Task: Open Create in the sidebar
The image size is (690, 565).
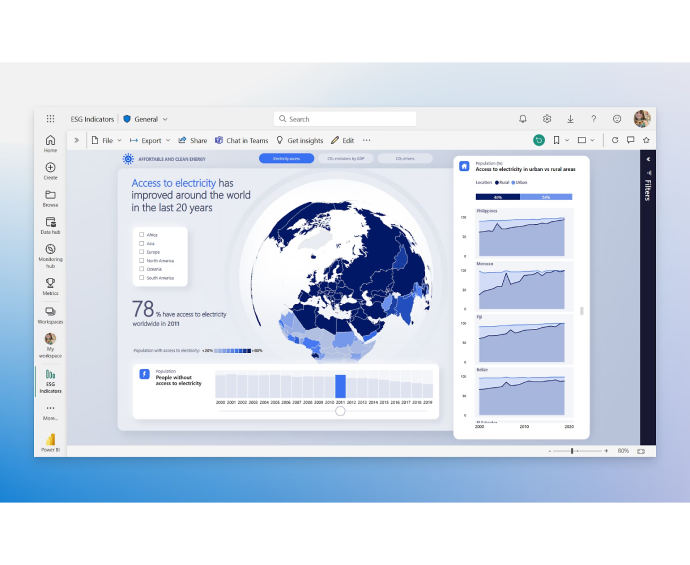Action: pos(50,171)
